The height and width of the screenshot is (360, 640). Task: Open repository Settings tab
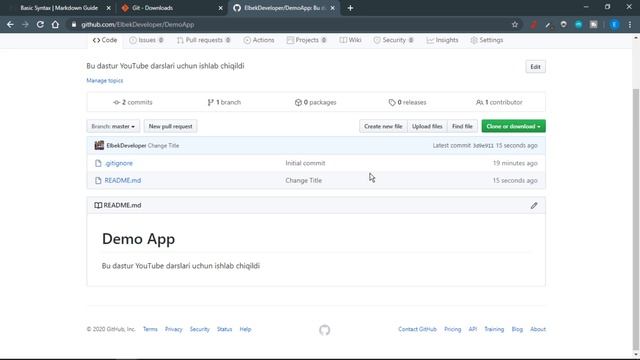[x=487, y=40]
